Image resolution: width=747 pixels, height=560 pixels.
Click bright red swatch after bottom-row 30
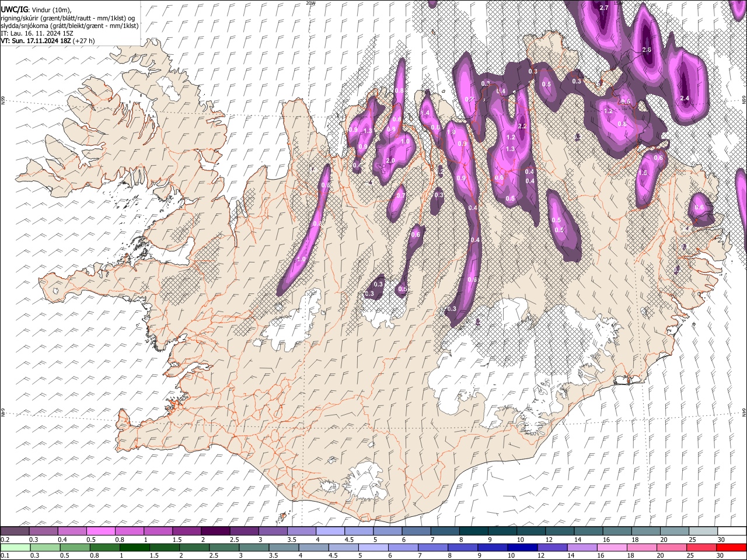(x=731, y=547)
